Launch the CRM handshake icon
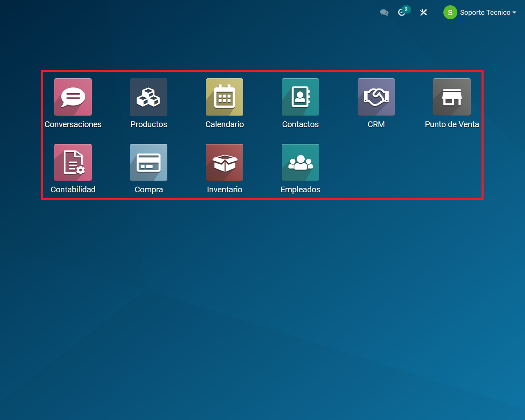The width and height of the screenshot is (525, 420). 376,97
